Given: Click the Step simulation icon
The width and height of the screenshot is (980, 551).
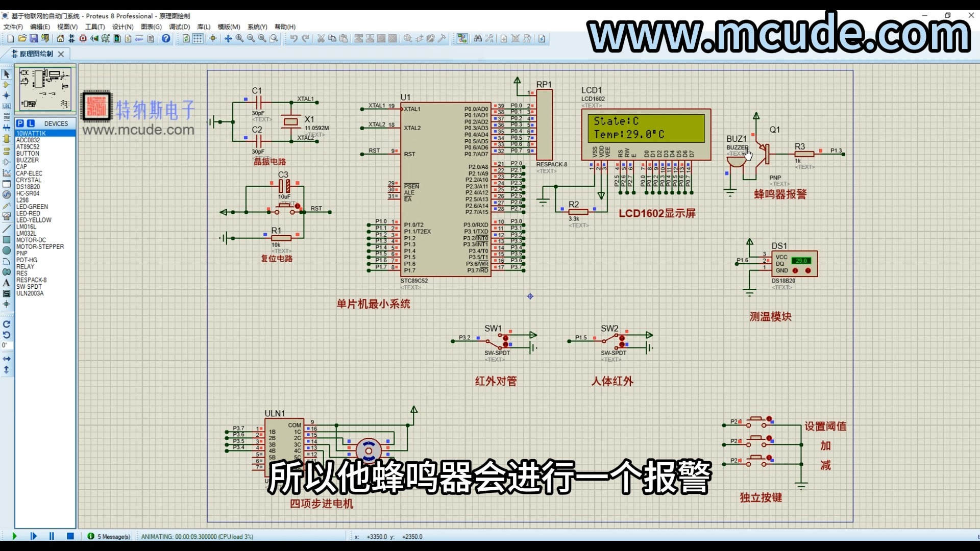Looking at the screenshot, I should (33, 536).
